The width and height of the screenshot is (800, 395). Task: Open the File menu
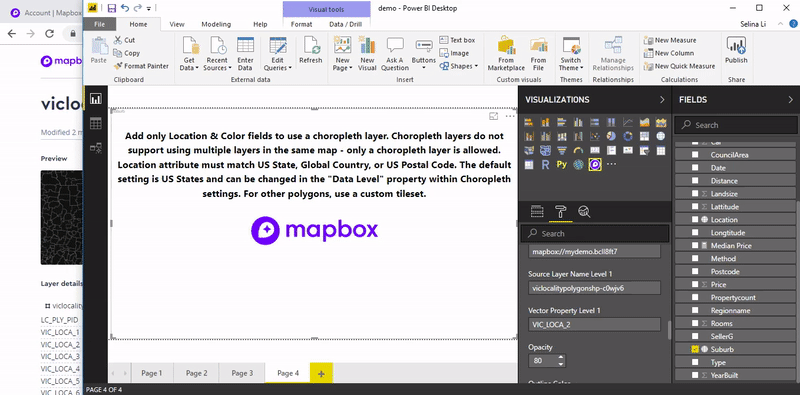pyautogui.click(x=99, y=24)
